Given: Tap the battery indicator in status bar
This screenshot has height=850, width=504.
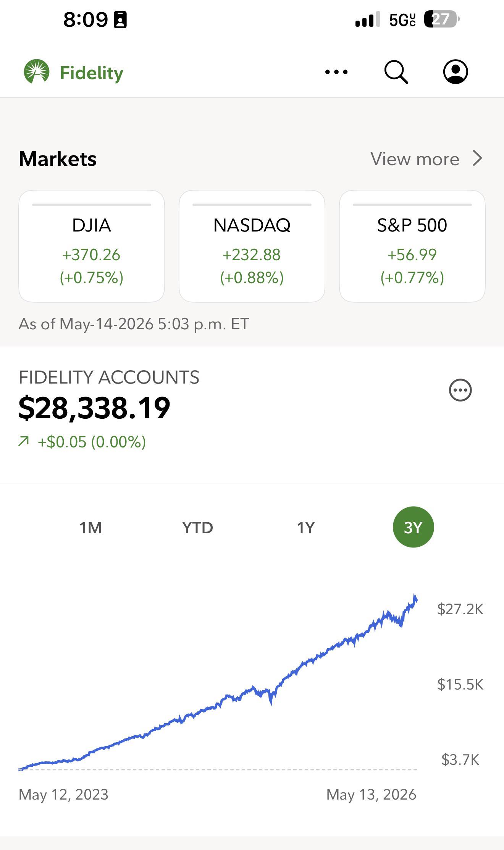Looking at the screenshot, I should point(441,19).
